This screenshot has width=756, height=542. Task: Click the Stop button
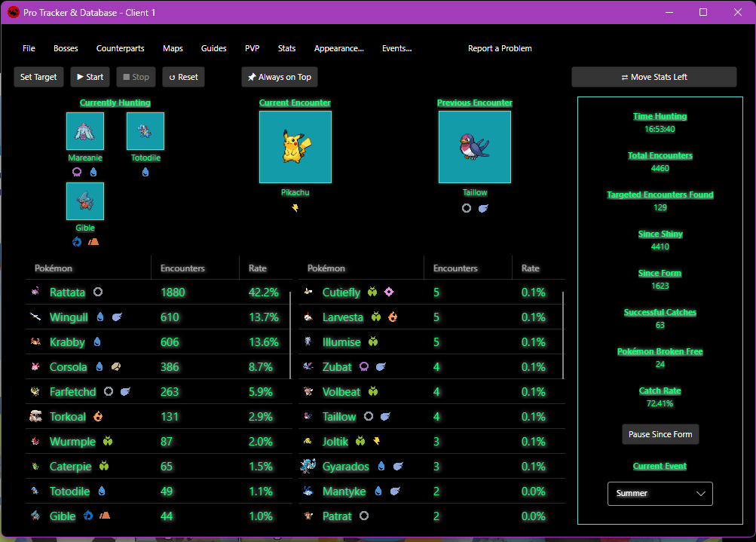pos(136,77)
